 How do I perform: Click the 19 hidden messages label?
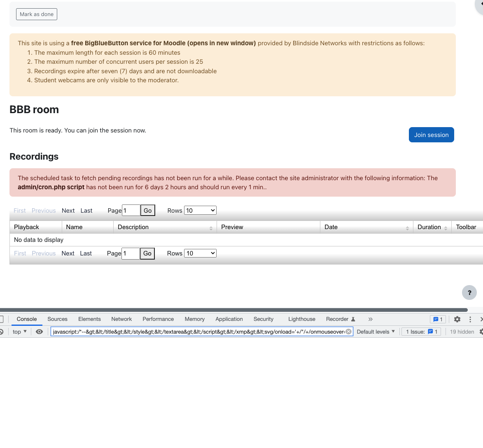(x=462, y=332)
